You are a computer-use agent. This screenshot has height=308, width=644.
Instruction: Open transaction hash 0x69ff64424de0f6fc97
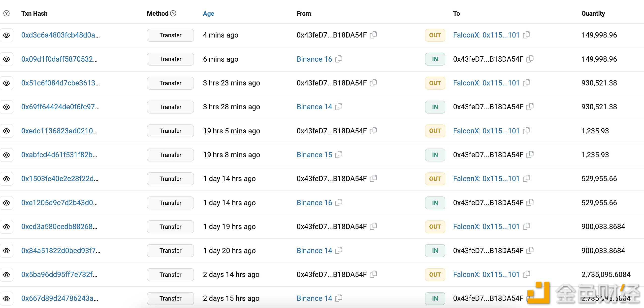(x=61, y=107)
